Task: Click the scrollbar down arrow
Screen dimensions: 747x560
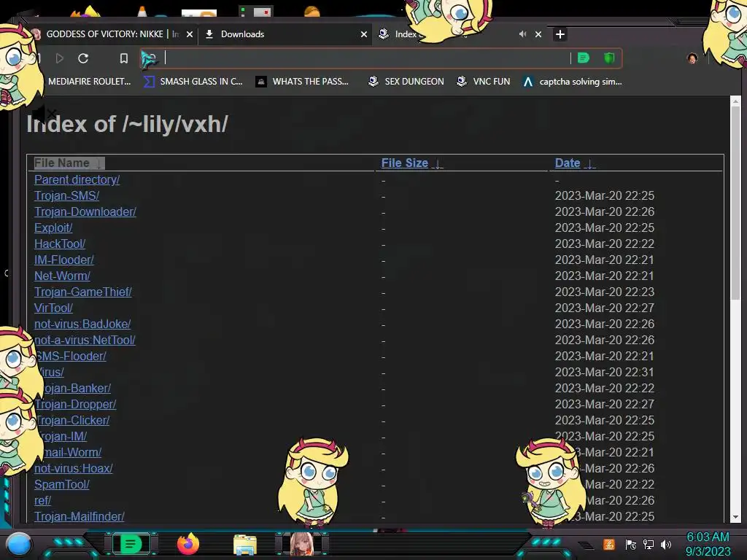Action: [x=735, y=517]
